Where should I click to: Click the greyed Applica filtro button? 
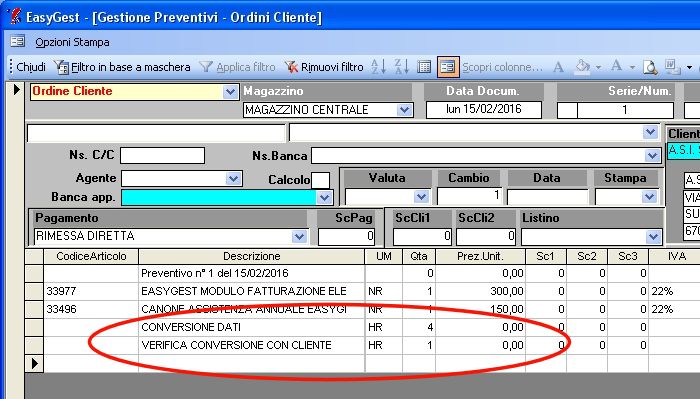pos(238,67)
